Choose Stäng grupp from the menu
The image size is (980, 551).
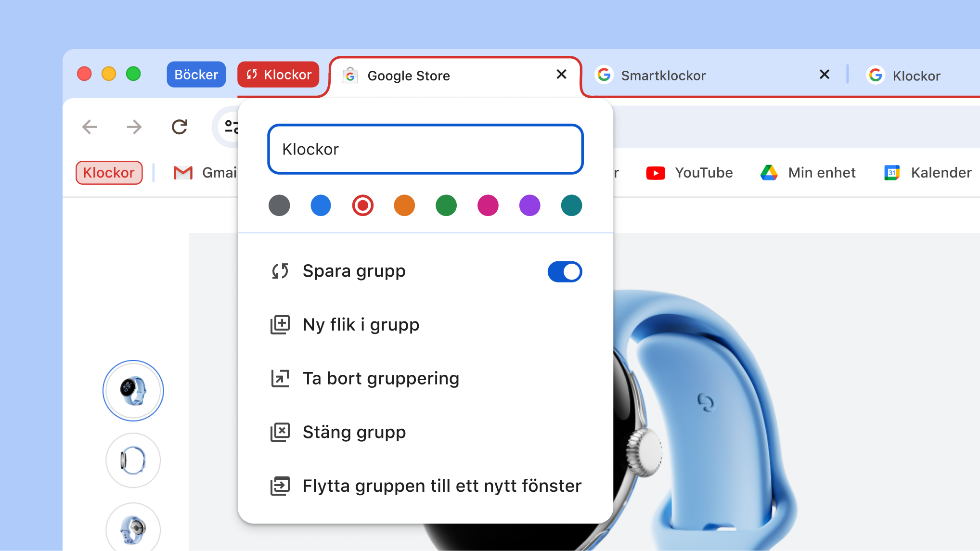click(x=354, y=432)
